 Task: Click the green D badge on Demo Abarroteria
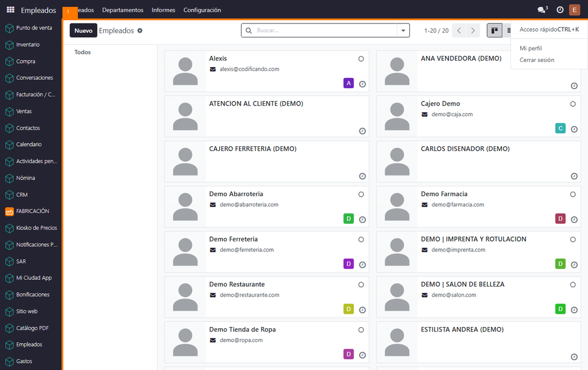(x=349, y=219)
